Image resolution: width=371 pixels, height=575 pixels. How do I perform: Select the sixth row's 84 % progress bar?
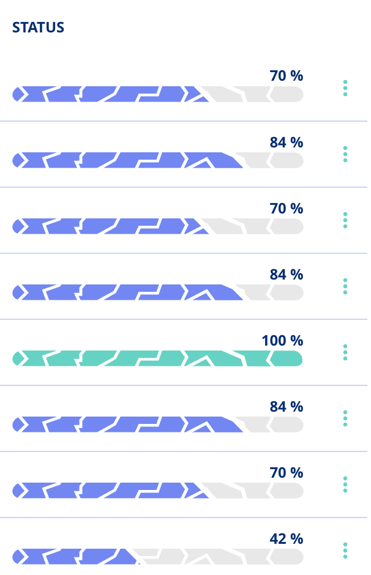point(158,424)
